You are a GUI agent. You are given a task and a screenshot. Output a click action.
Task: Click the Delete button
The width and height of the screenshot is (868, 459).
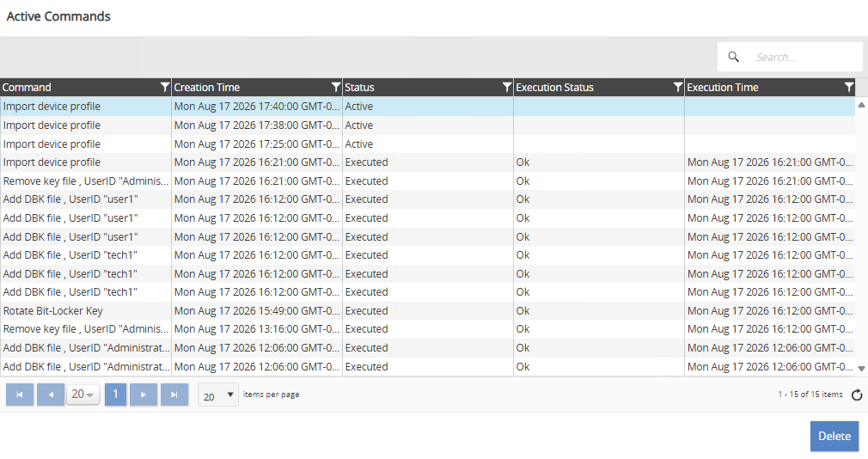(834, 436)
